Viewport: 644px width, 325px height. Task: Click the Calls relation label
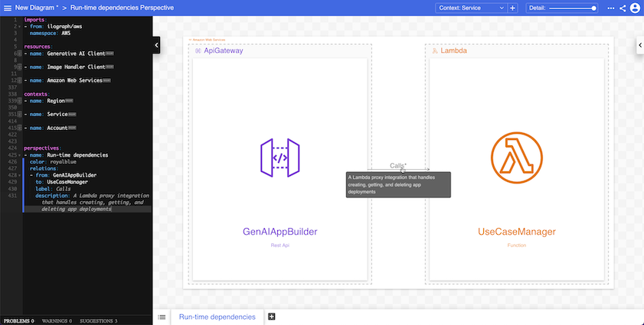(x=397, y=165)
